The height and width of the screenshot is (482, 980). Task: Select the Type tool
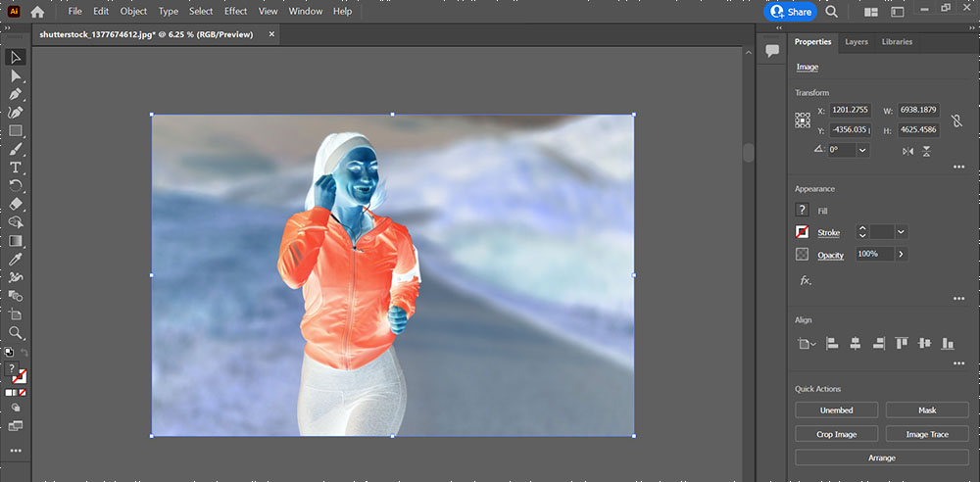16,169
